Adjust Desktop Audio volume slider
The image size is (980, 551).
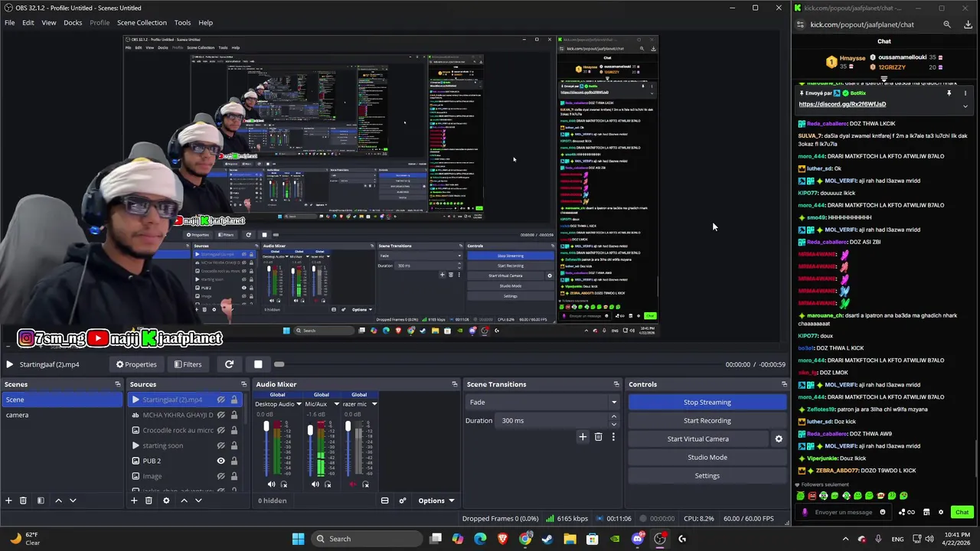pyautogui.click(x=266, y=448)
